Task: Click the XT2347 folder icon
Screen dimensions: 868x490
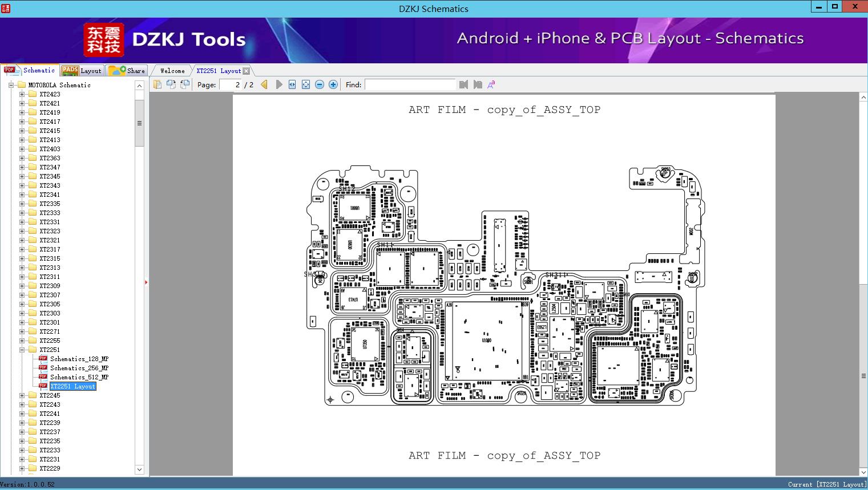Action: [x=33, y=167]
